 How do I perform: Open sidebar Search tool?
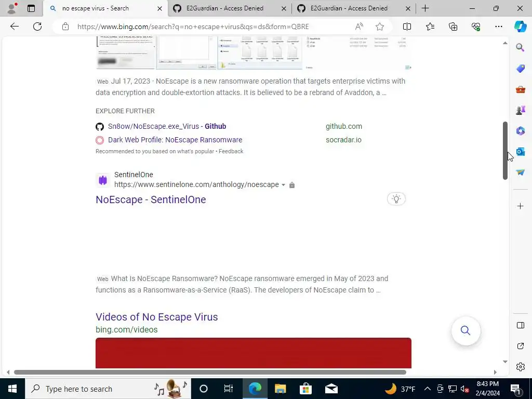pos(520,47)
